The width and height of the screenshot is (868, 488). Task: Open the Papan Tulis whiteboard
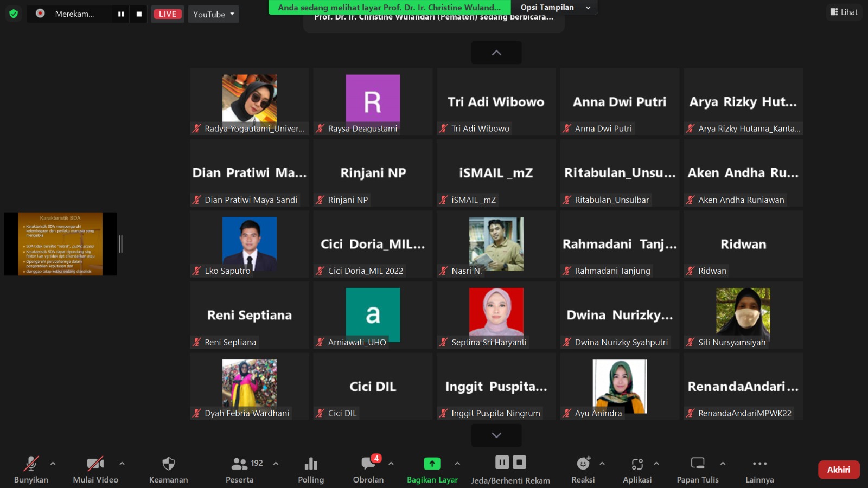pos(698,464)
